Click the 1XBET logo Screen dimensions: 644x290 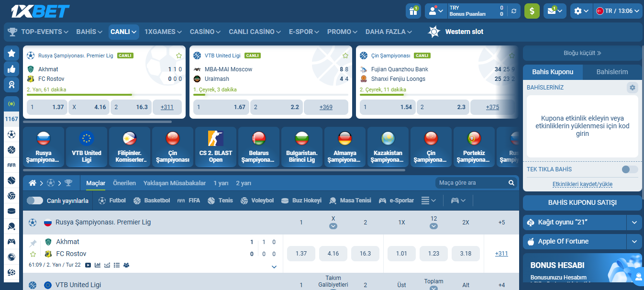coord(40,11)
